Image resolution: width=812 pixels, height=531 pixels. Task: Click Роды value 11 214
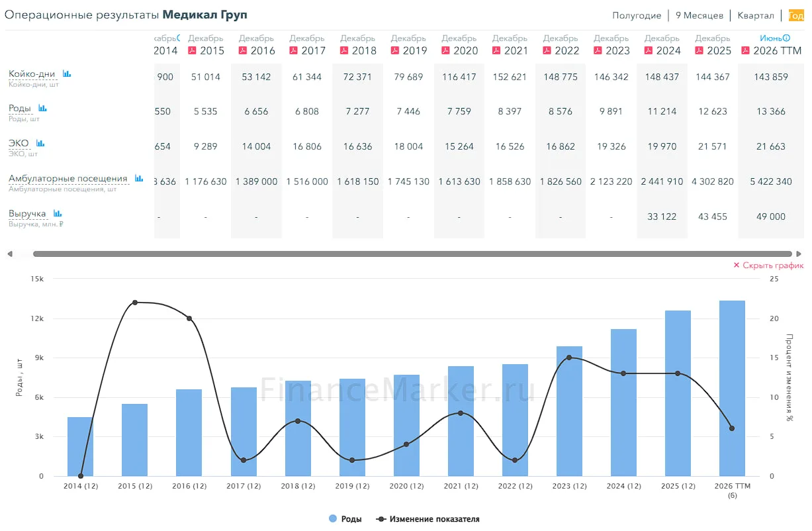662,111
